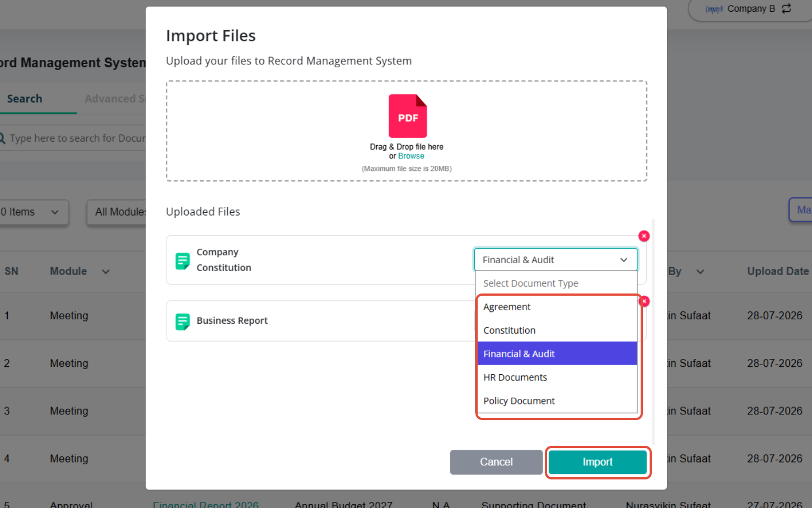This screenshot has width=812, height=508.
Task: Open the Search tab
Action: point(25,99)
